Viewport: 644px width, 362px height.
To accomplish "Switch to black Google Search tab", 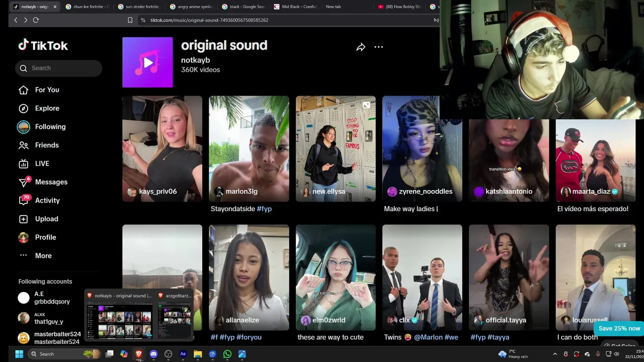I will pos(243,7).
